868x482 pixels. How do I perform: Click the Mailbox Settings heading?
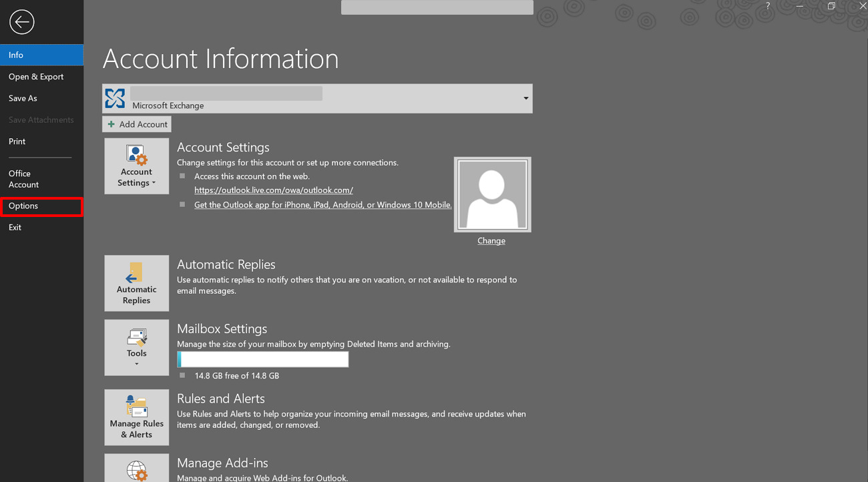click(x=222, y=328)
